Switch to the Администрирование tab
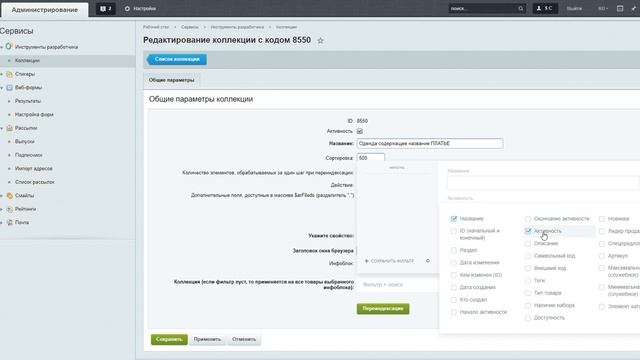Image resolution: width=640 pixels, height=360 pixels. [x=44, y=10]
